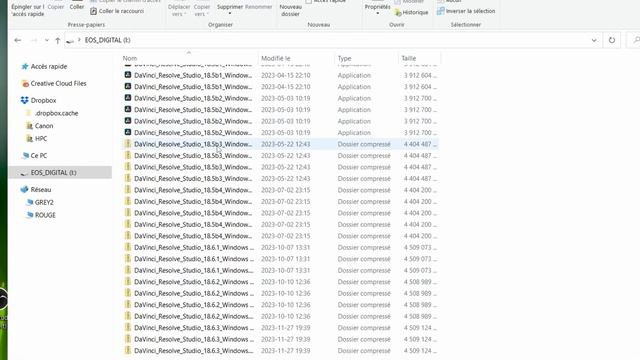Open Creative Cloud Files in the sidebar
The height and width of the screenshot is (360, 640).
tap(58, 83)
